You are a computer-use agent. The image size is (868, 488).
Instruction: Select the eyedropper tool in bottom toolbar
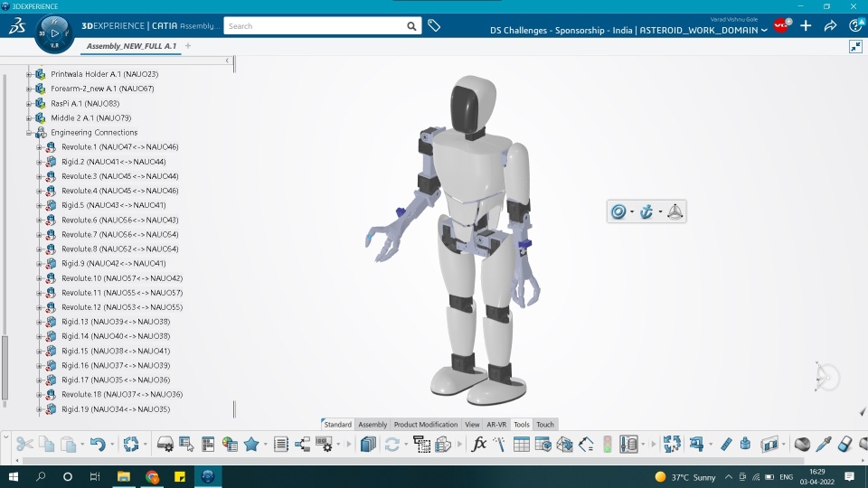823,444
